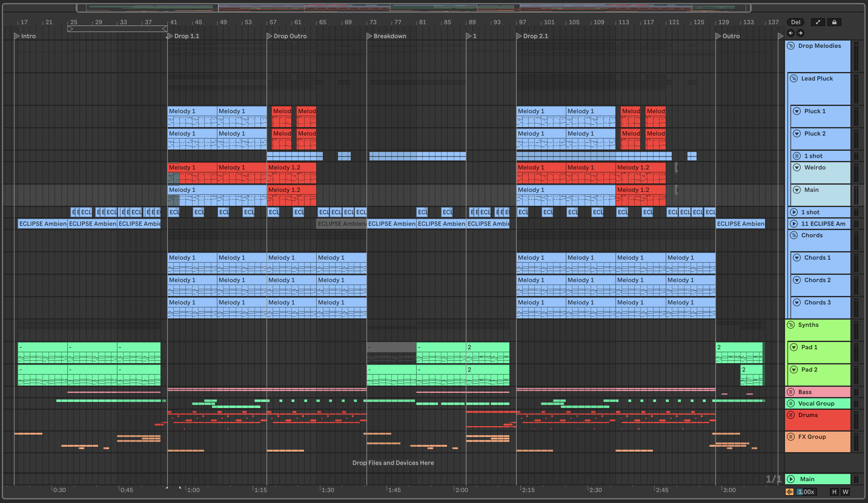Toggle the group icon on Bass track
Screen dimensions: 868x503
click(x=791, y=392)
